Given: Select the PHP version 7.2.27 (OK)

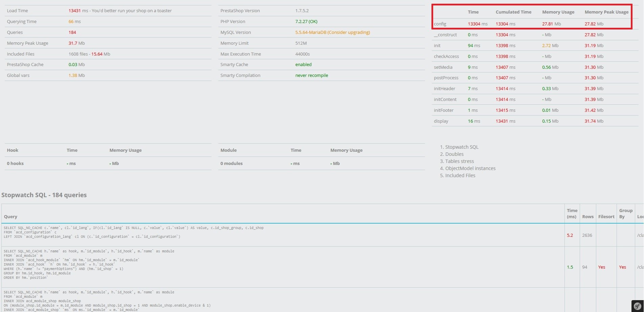Looking at the screenshot, I should (306, 21).
